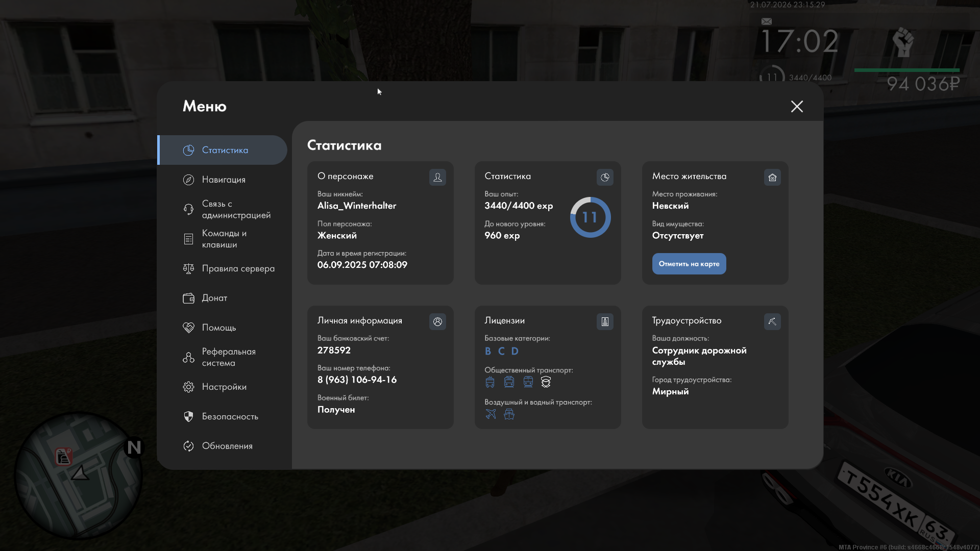Viewport: 980px width, 551px height.
Task: Click the nickname Alisa_Winterhalter
Action: 357,206
